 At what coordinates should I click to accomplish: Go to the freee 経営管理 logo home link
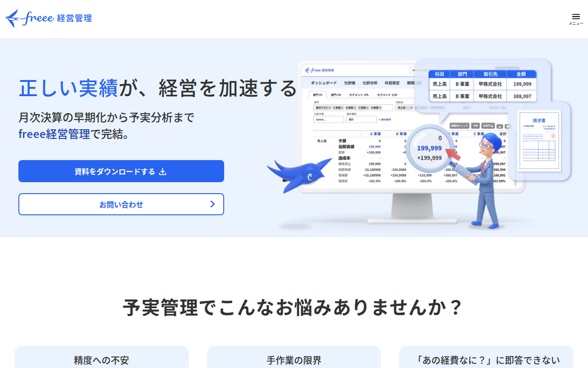click(49, 18)
